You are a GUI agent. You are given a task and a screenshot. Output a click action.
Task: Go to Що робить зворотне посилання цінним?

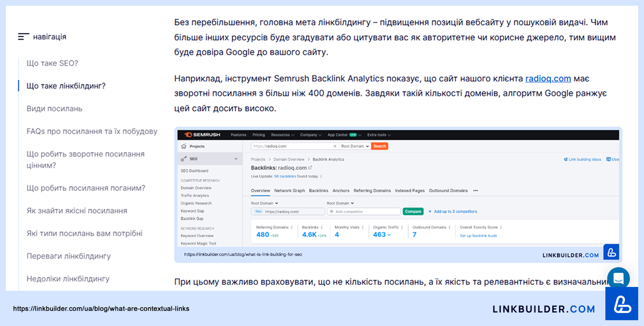85,160
